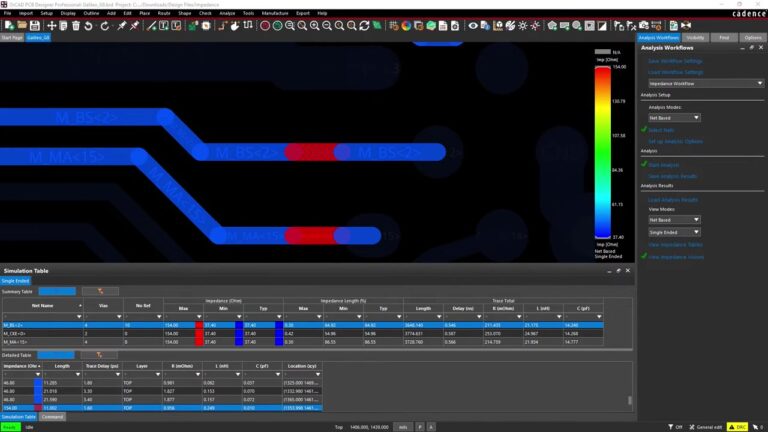Image resolution: width=768 pixels, height=432 pixels.
Task: Open the Impedance Workflow dropdown
Action: (706, 84)
